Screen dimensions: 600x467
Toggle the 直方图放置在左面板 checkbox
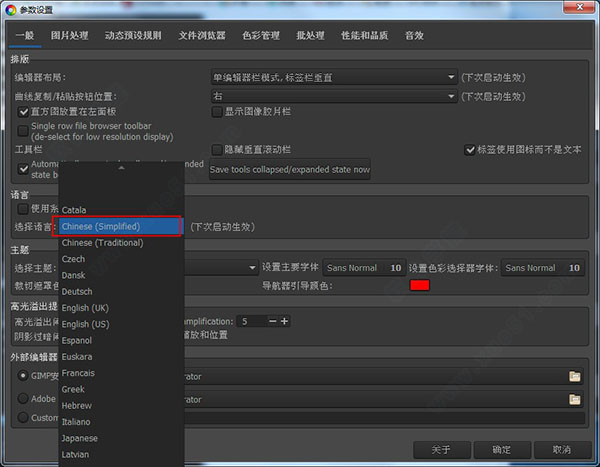point(24,112)
